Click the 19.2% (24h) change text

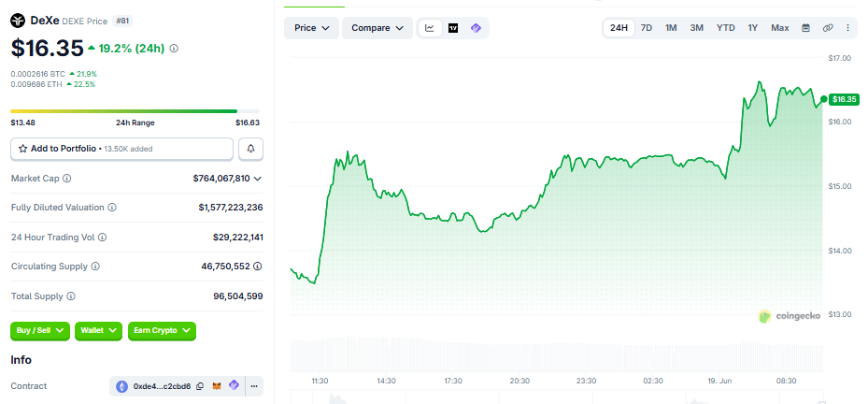[131, 49]
